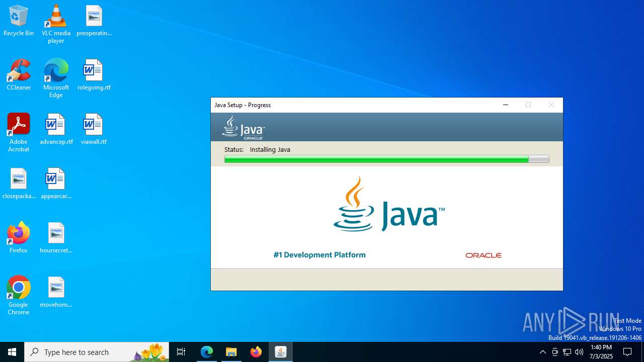Switch to Java installer taskbar button
Image resolution: width=644 pixels, height=362 pixels.
pyautogui.click(x=281, y=352)
